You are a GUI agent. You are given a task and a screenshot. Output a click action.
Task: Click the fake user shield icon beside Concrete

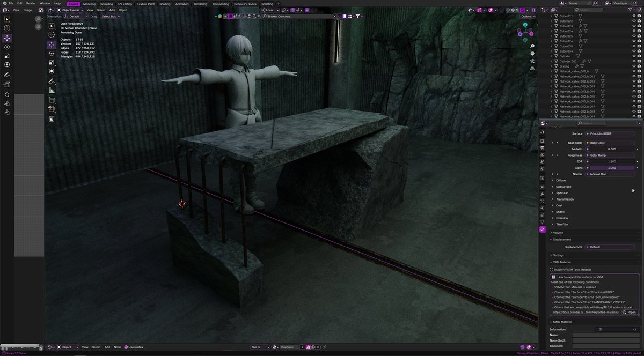308,347
